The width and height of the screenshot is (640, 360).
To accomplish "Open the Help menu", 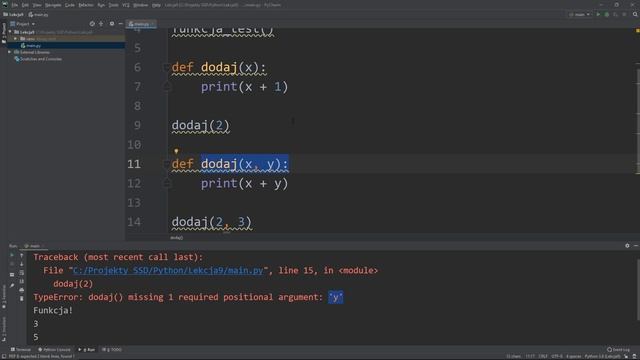I will pyautogui.click(x=156, y=5).
